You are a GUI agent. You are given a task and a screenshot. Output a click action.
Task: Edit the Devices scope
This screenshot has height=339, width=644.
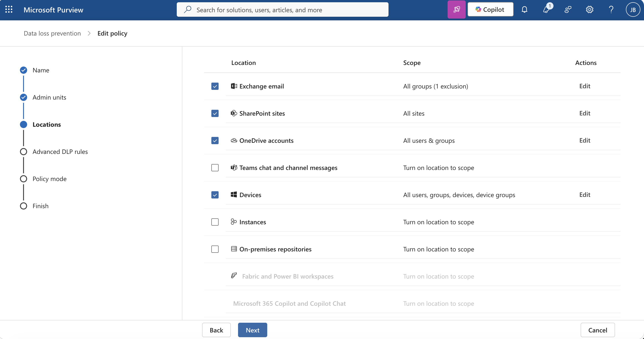pos(585,194)
